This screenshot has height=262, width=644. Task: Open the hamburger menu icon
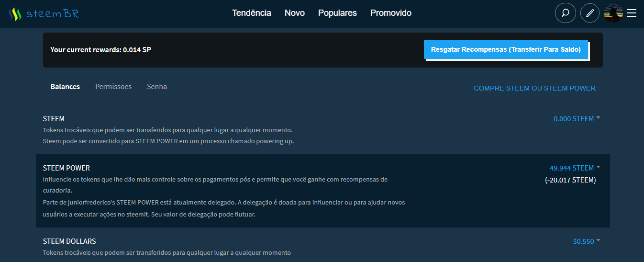tap(632, 13)
